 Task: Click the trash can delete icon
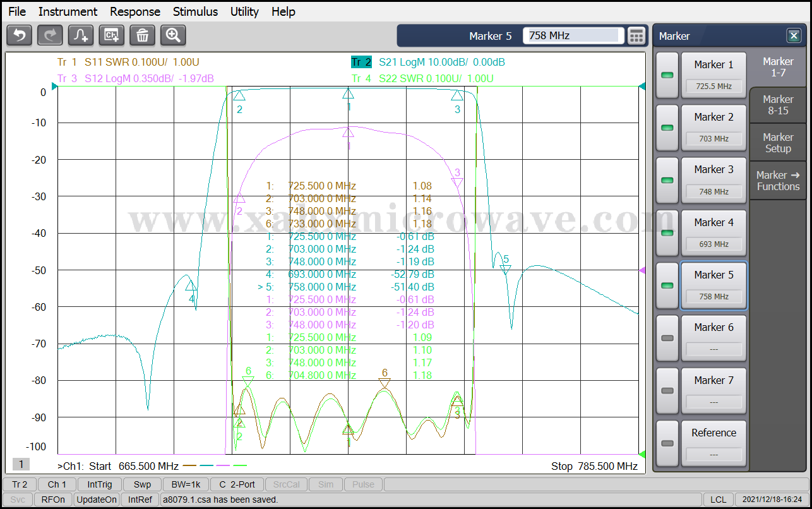143,35
